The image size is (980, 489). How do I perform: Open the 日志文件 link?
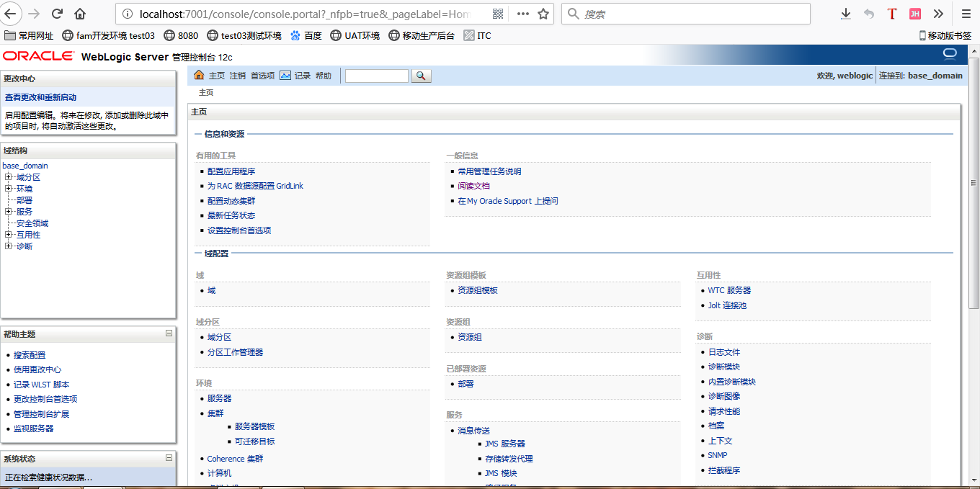[724, 352]
